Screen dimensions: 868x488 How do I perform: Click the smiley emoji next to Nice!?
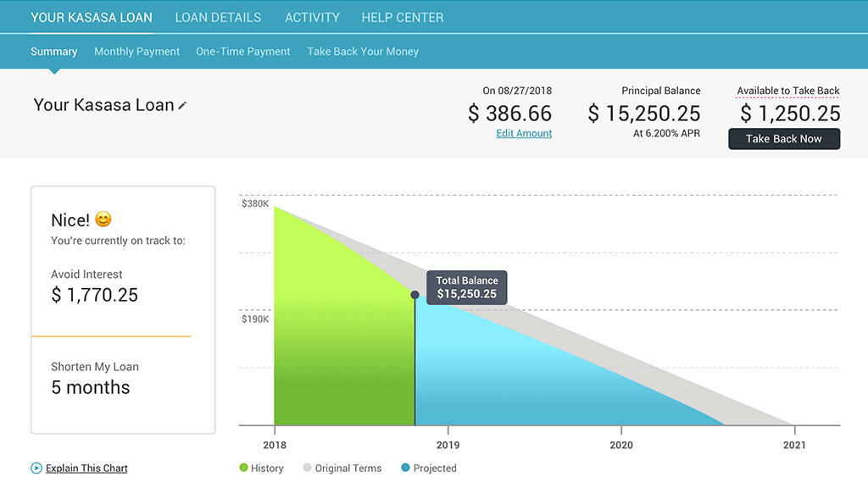pos(103,219)
